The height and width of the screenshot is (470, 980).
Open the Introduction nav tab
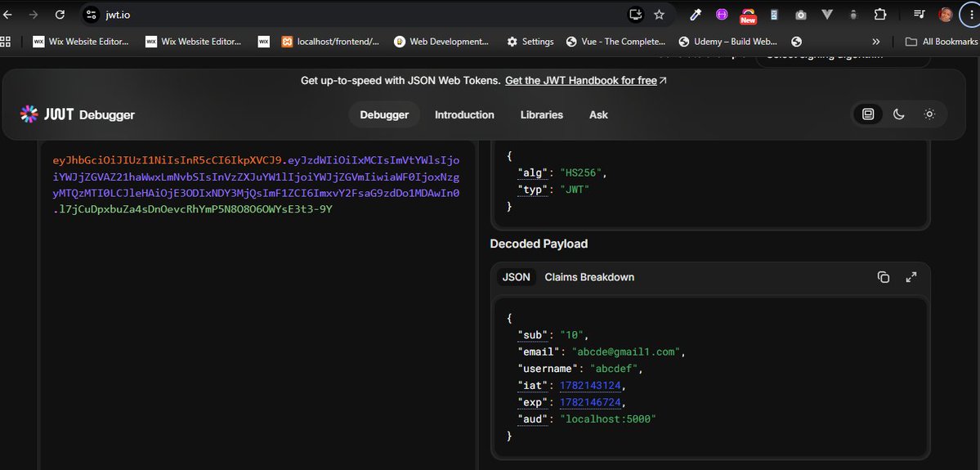coord(464,115)
